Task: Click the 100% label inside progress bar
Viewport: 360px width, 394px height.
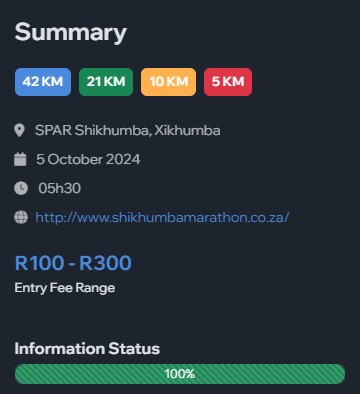Action: point(180,374)
